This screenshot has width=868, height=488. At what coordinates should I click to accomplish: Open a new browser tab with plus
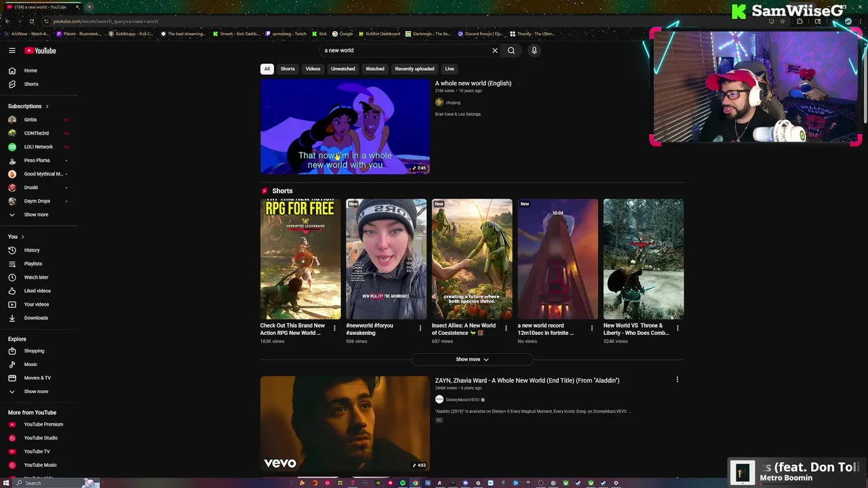point(89,7)
